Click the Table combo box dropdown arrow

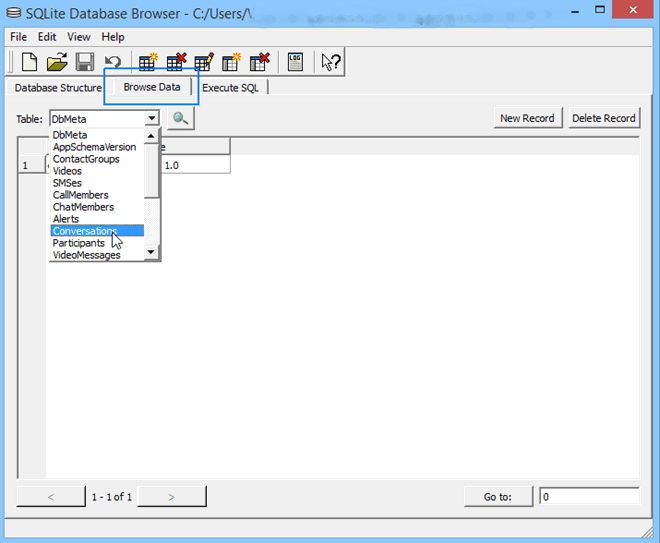tap(152, 119)
